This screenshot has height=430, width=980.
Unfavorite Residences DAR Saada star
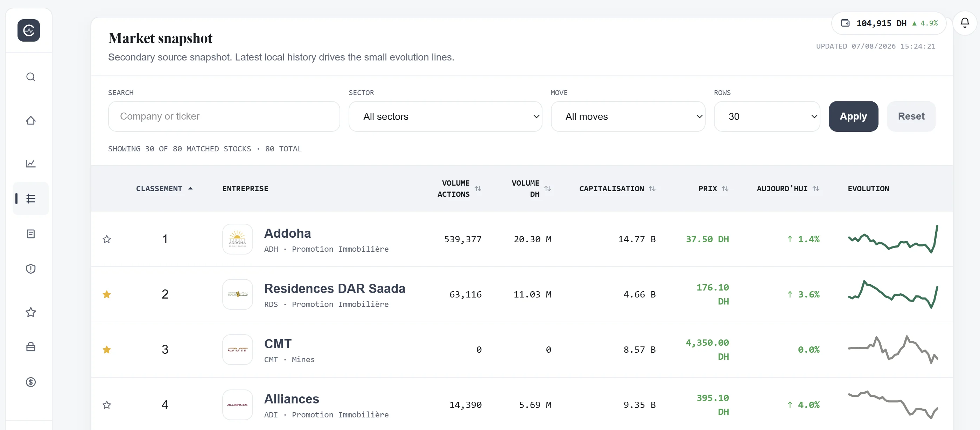point(107,294)
